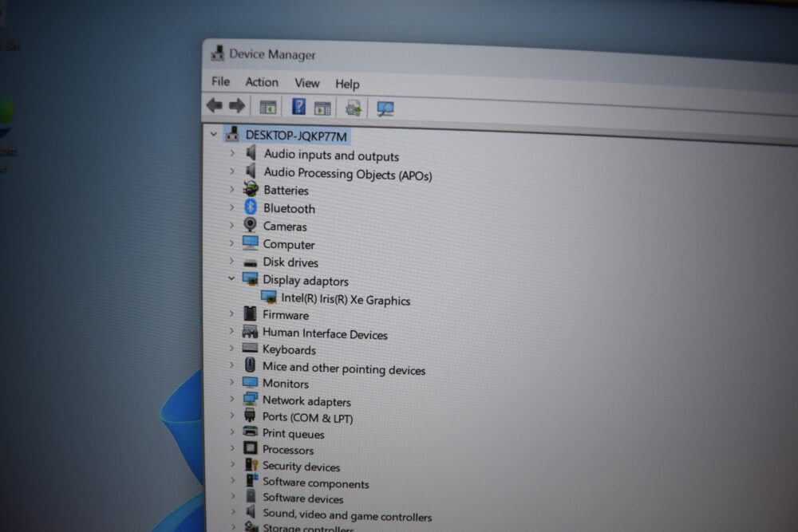
Task: Click the Batteries category icon
Action: (251, 189)
